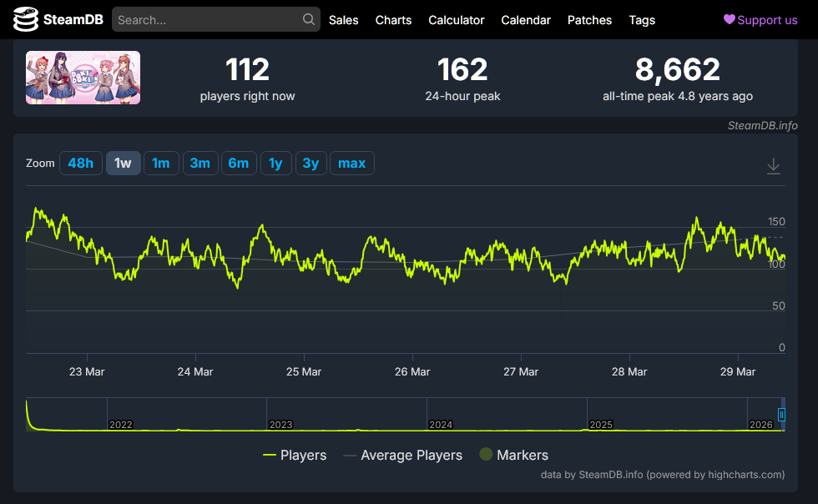
Task: Download chart data via arrow icon
Action: (x=773, y=166)
